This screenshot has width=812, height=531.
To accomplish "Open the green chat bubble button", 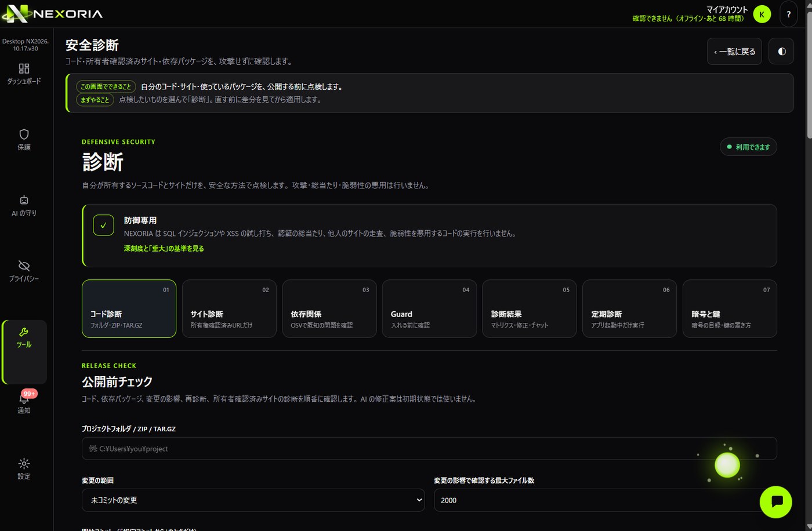I will (776, 502).
